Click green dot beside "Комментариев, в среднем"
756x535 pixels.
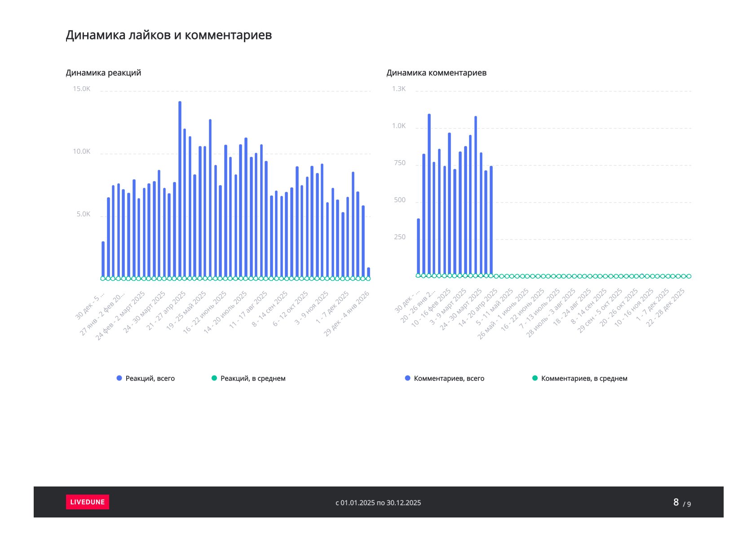pos(535,378)
